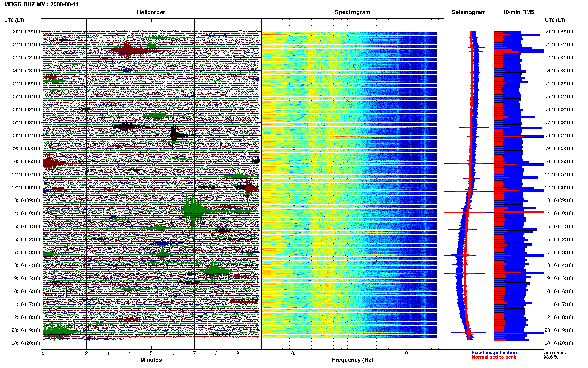Click left time label '20:16 (16:16)'
Screen dimensions: 588x368
(x=26, y=291)
